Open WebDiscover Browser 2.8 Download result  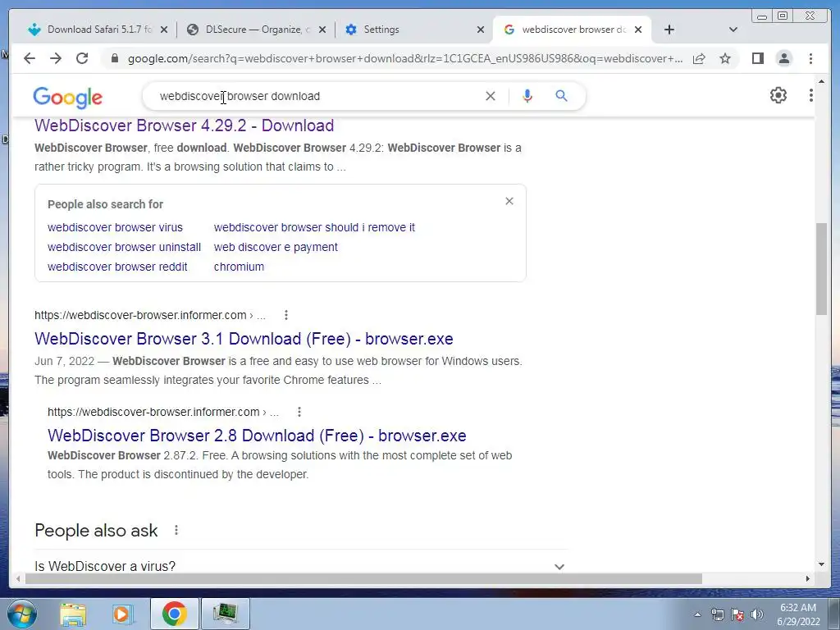click(x=257, y=436)
